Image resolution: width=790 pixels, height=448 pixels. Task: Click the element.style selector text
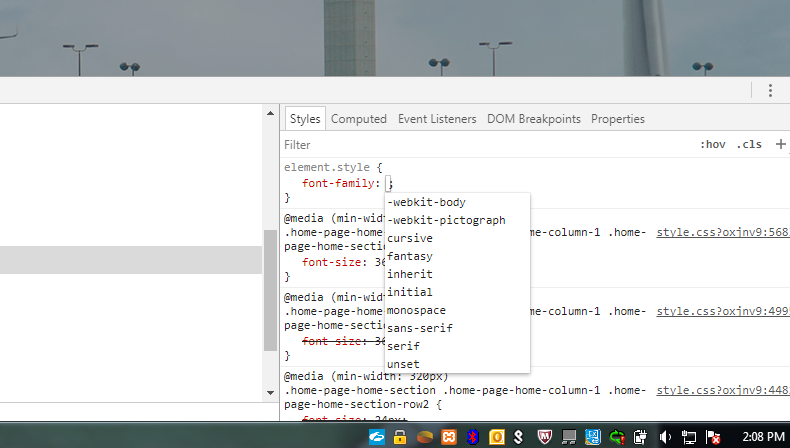click(x=326, y=167)
